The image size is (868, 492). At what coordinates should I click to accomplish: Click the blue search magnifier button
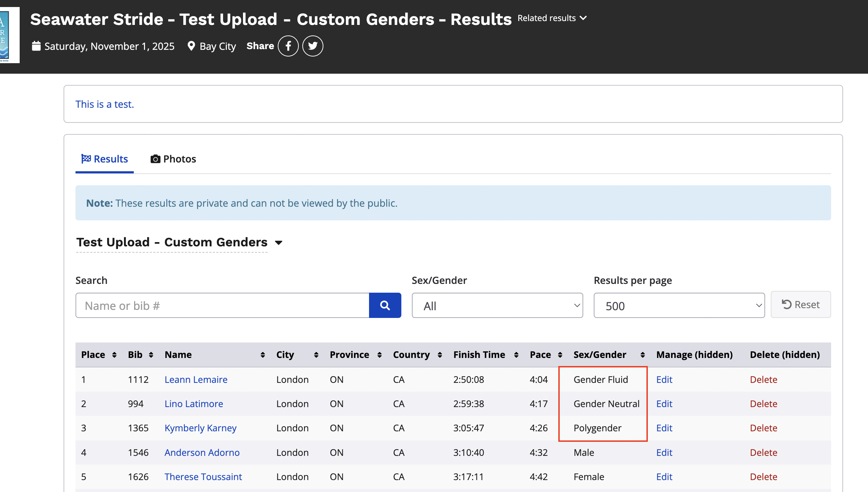click(385, 305)
